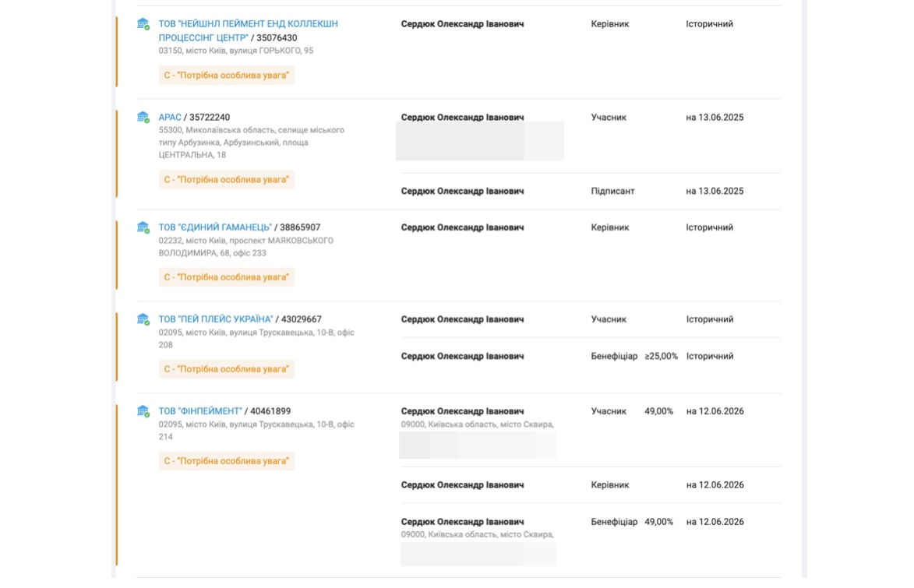Click the attention badge under ЄДИНИЙ ГАМАНЕЦЬ
This screenshot has height=588, width=914.
[x=226, y=277]
